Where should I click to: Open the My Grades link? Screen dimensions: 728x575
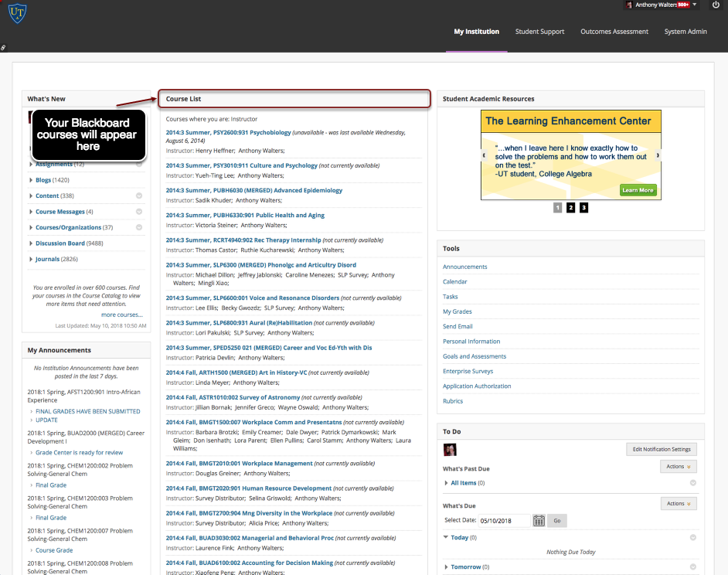[457, 311]
